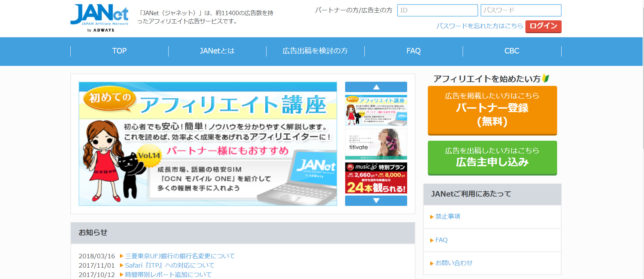Click the JANet logo in the header
The width and height of the screenshot is (644, 279).
[x=99, y=18]
